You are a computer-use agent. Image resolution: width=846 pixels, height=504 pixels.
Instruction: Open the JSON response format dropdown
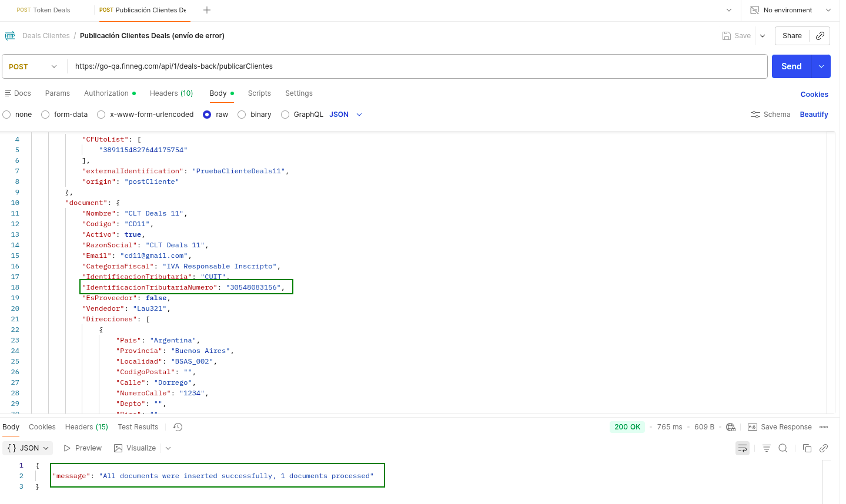tap(28, 448)
